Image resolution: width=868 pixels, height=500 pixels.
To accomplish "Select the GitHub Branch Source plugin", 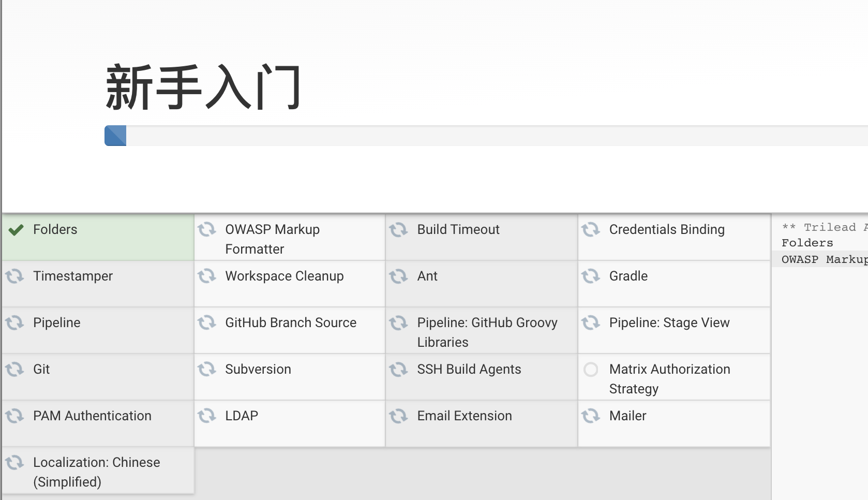I will point(290,330).
